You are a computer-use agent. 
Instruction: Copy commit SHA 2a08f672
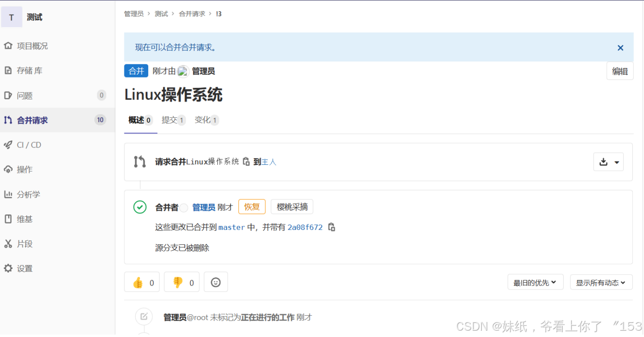[331, 227]
